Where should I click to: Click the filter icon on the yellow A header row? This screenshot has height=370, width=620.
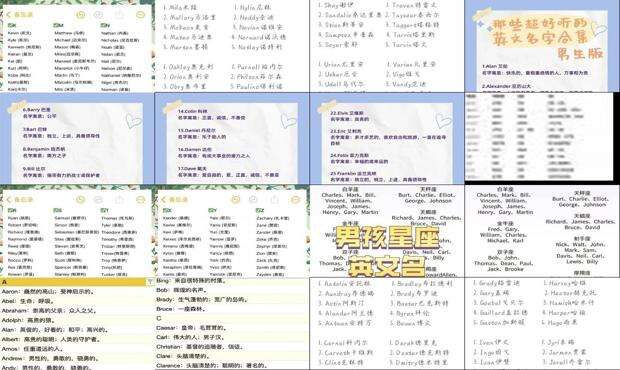coord(150,282)
